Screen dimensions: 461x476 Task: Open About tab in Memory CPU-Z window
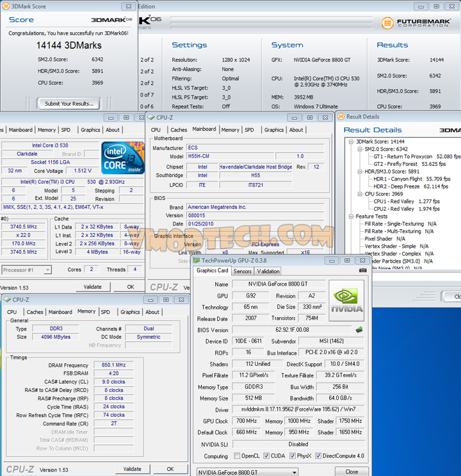152,312
